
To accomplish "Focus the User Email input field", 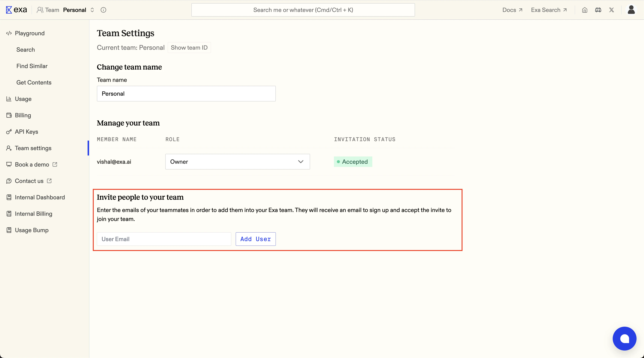I will click(x=164, y=239).
